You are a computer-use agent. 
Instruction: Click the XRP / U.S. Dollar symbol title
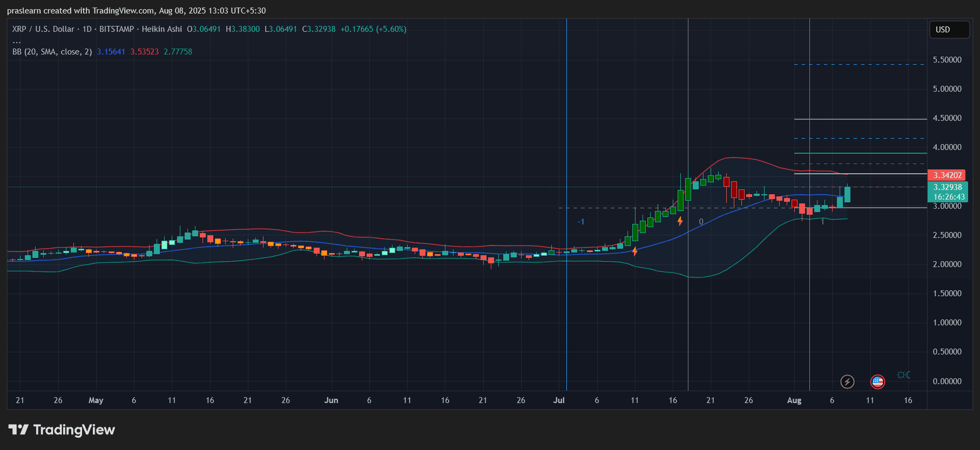pyautogui.click(x=43, y=29)
